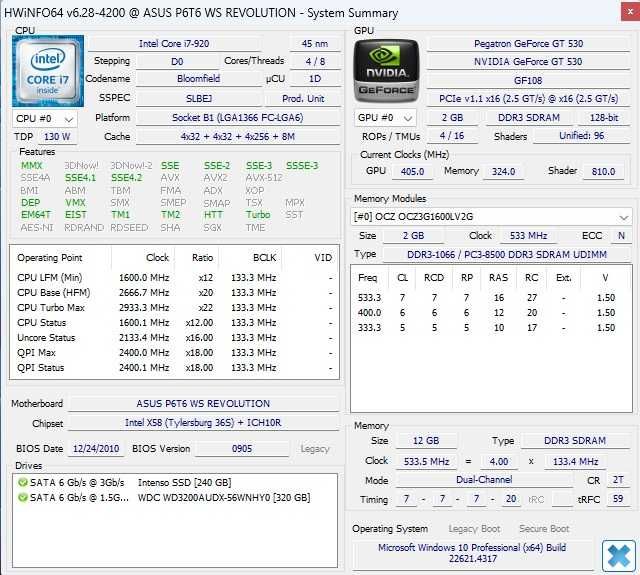Click the GPU Memory clock 324.0 value
This screenshot has height=575, width=640.
pos(503,171)
